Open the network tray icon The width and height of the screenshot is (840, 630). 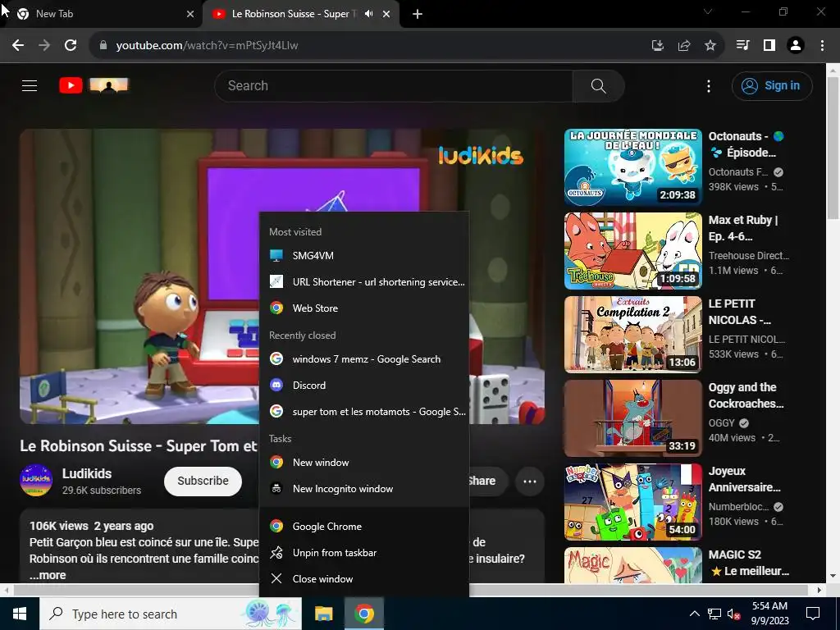pyautogui.click(x=714, y=614)
